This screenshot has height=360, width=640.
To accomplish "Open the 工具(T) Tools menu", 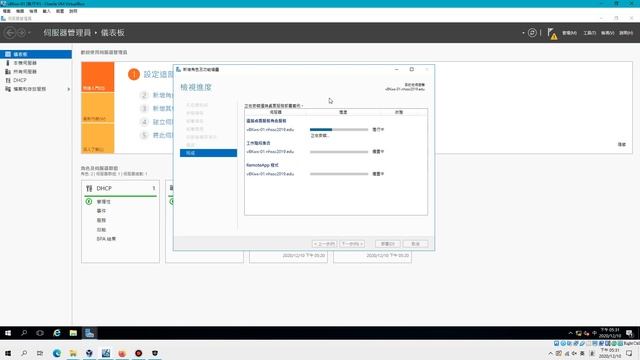I will pyautogui.click(x=589, y=33).
